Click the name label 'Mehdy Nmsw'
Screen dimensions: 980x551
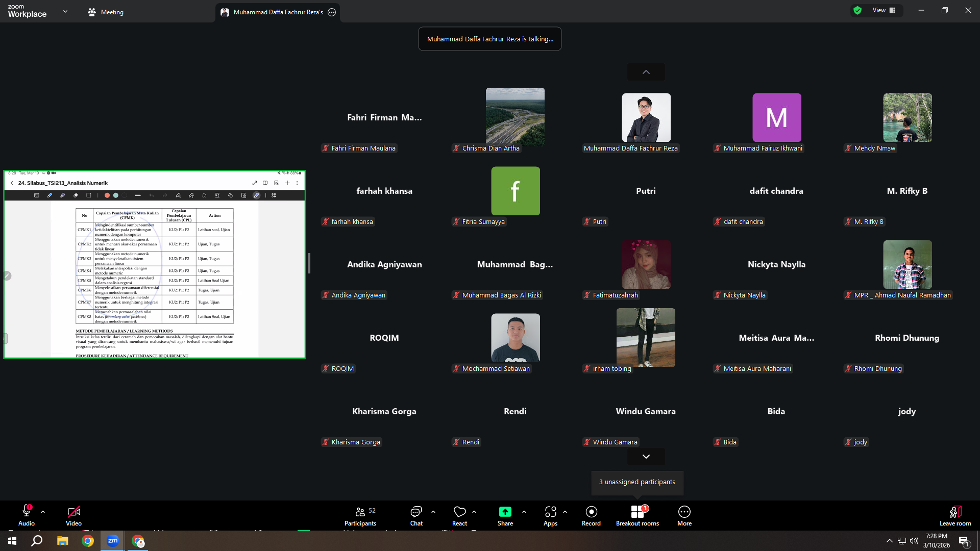(874, 148)
